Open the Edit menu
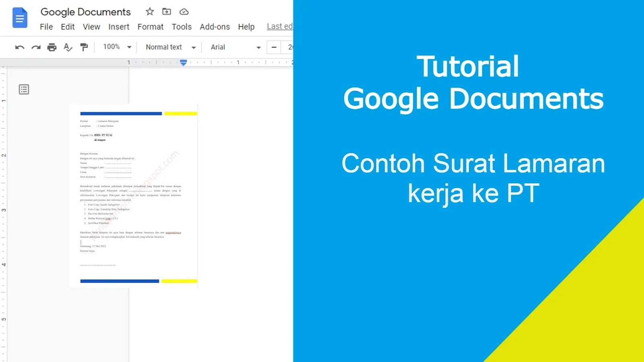Screen dimensions: 644x362 [x=68, y=27]
